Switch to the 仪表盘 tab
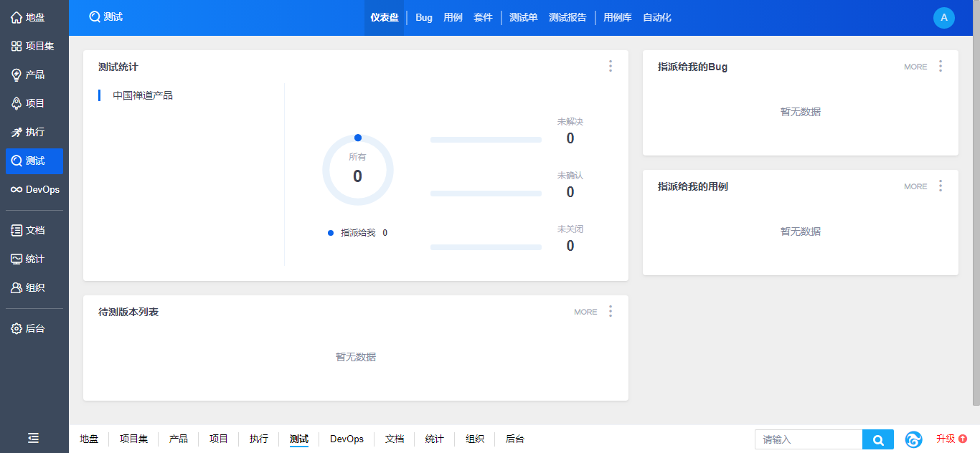The width and height of the screenshot is (980, 453). coord(385,18)
